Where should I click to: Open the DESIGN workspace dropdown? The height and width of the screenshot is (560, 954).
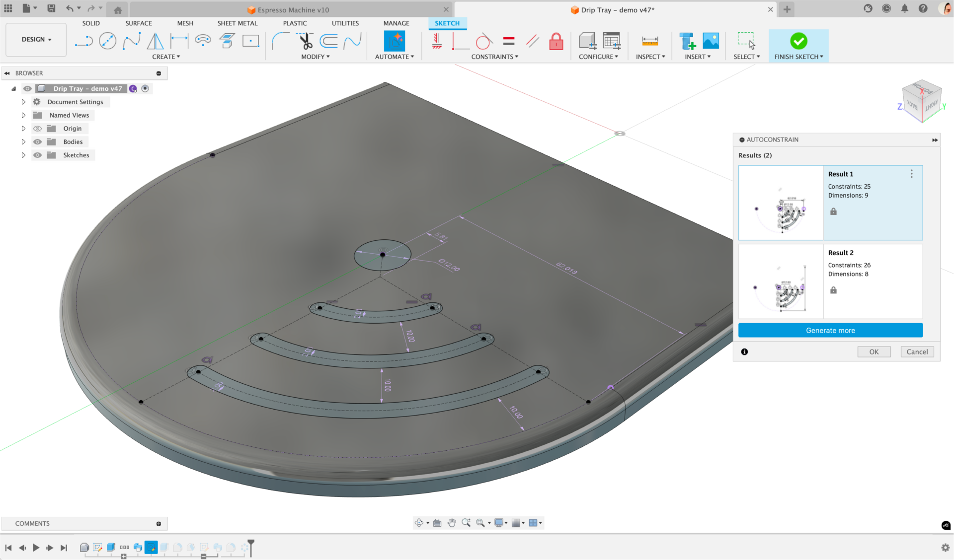pyautogui.click(x=36, y=39)
